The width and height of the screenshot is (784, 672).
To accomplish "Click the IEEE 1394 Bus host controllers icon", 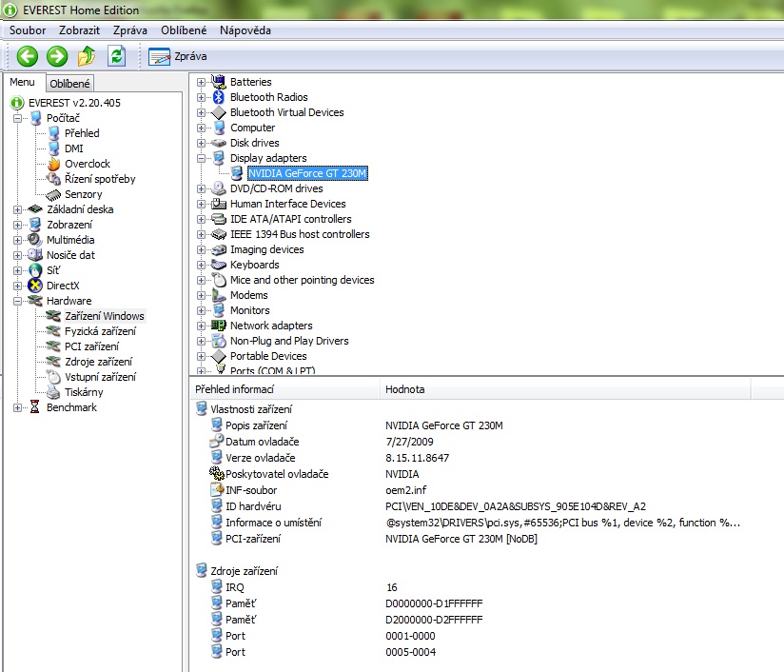I will click(219, 234).
